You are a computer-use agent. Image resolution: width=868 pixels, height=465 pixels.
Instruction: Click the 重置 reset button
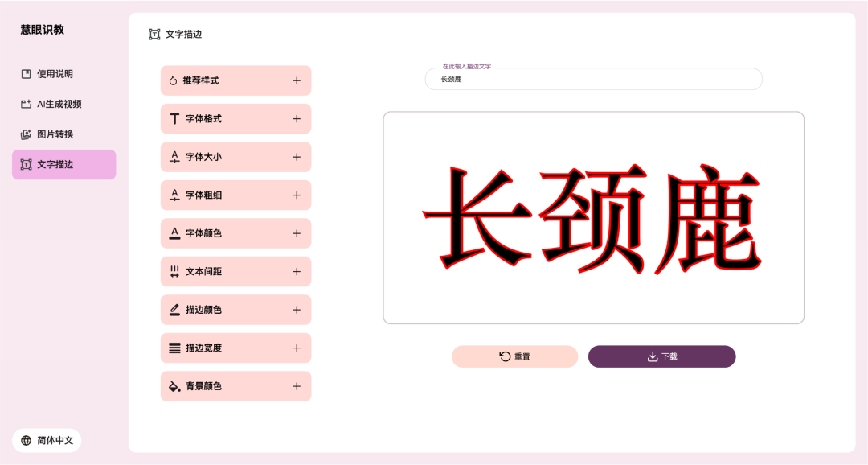[x=515, y=356]
